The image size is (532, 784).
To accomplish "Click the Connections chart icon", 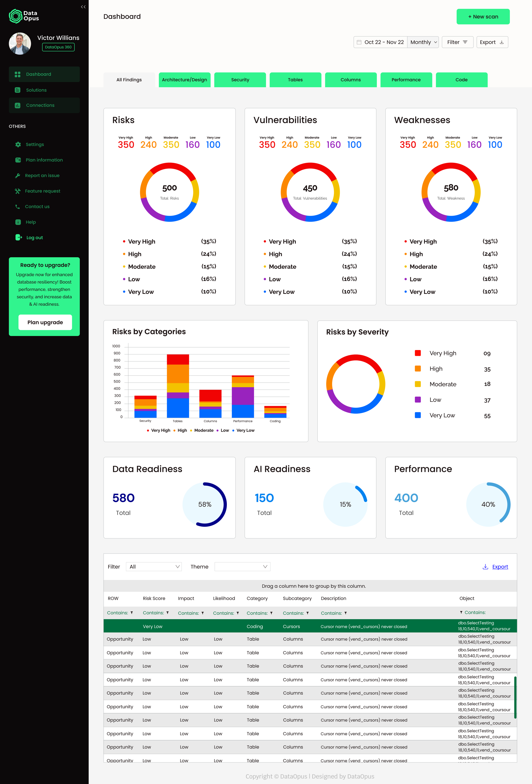I will [x=17, y=105].
